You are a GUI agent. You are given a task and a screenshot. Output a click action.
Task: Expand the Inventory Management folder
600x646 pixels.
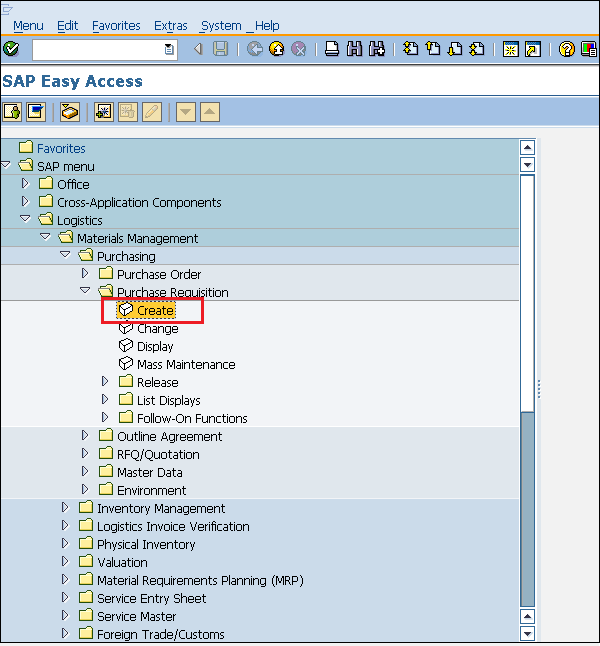point(65,508)
